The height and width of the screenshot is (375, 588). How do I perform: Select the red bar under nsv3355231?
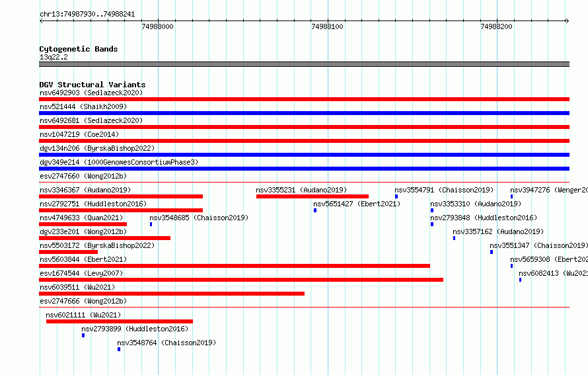click(312, 196)
